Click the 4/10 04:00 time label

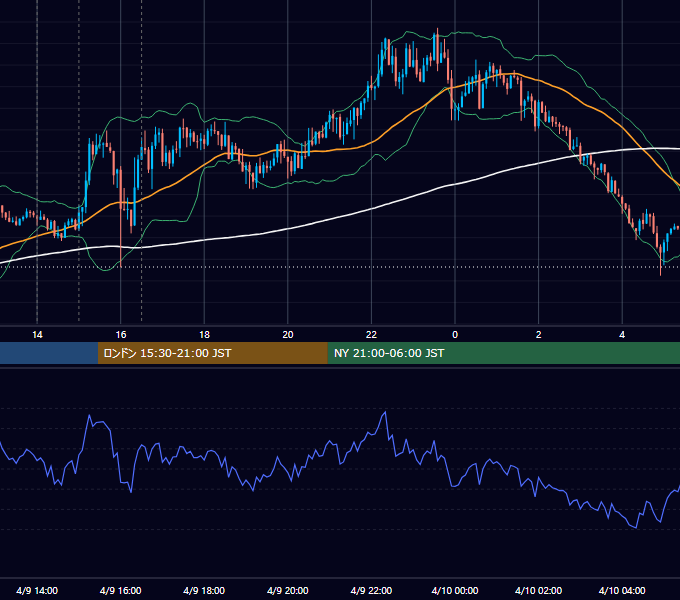click(622, 590)
